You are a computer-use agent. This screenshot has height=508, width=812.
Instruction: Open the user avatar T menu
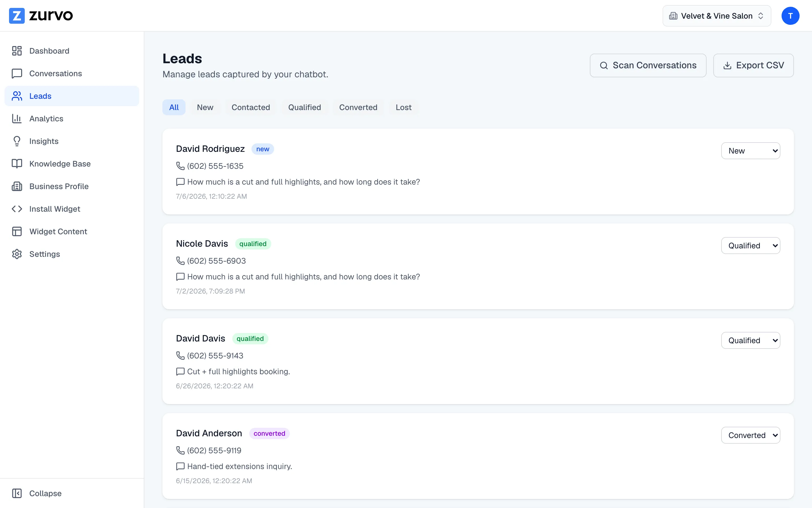tap(790, 16)
